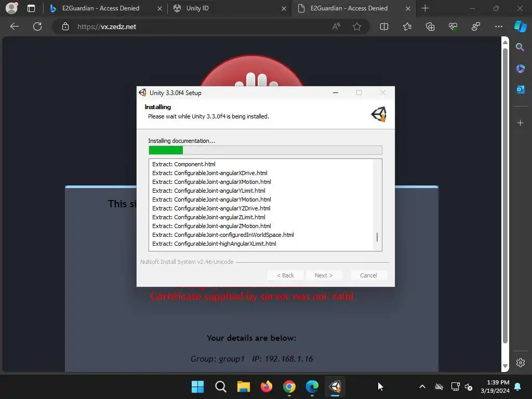Open the Windows Start menu

tap(197, 387)
